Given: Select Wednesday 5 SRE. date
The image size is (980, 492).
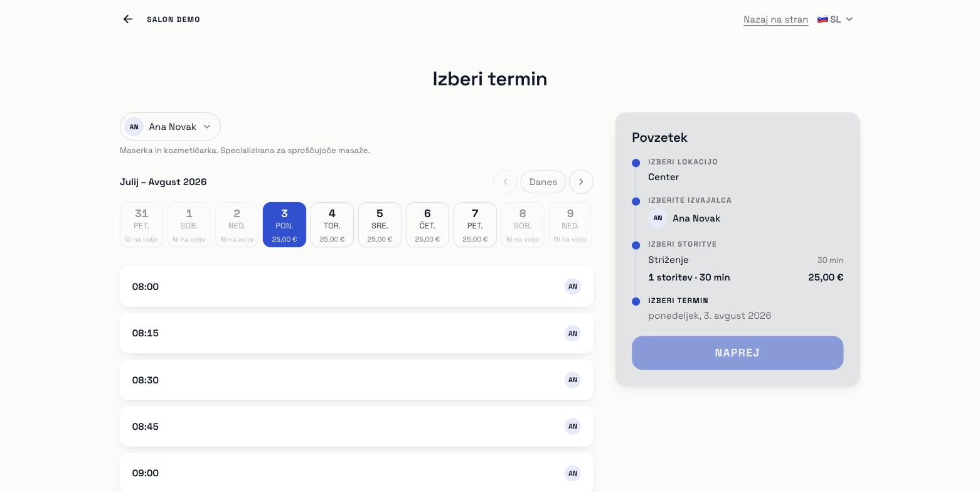Looking at the screenshot, I should click(x=380, y=225).
